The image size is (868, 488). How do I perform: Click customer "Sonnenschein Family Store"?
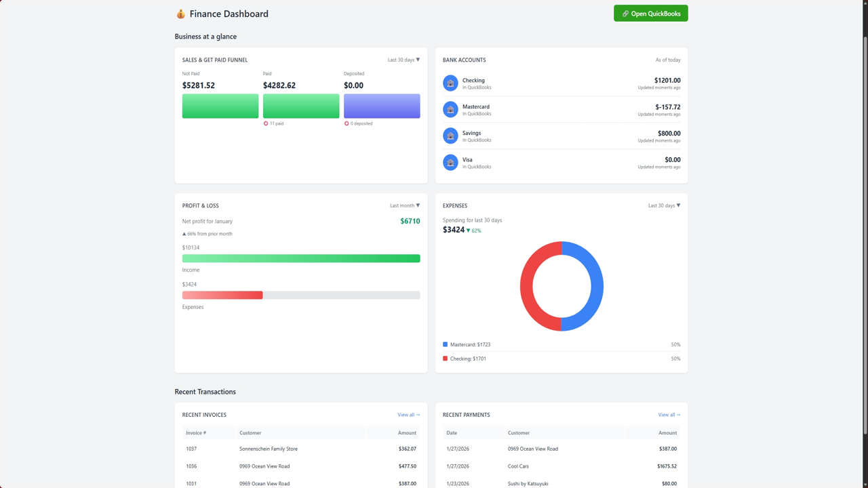269,449
